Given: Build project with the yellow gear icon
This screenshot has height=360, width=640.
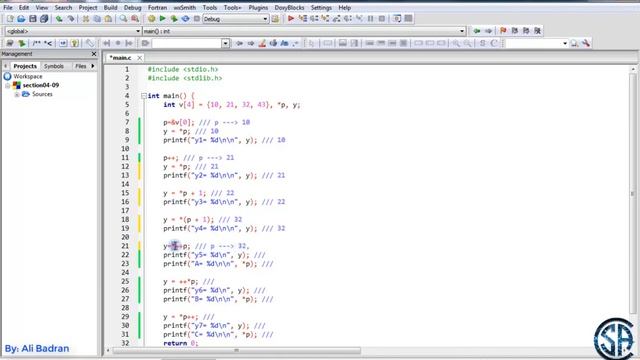Looking at the screenshot, I should click(151, 19).
